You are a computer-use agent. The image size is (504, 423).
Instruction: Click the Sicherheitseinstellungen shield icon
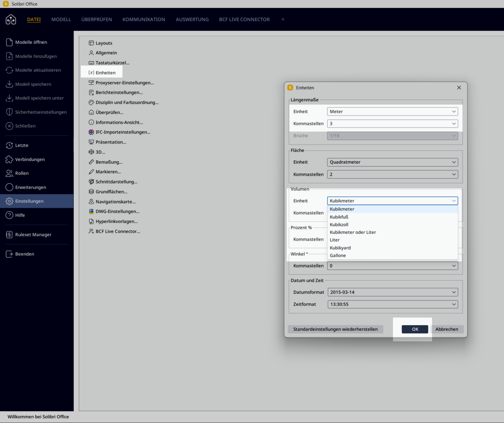9,112
